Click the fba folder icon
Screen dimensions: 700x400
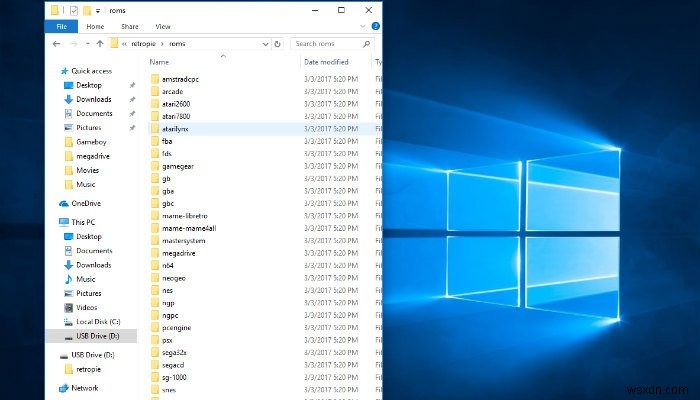[x=155, y=142]
